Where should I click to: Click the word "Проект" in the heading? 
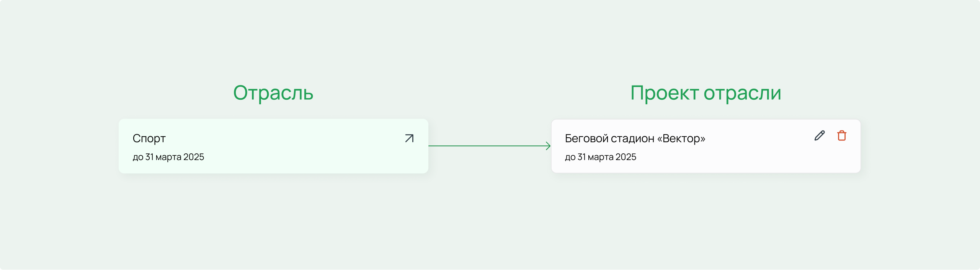point(664,93)
